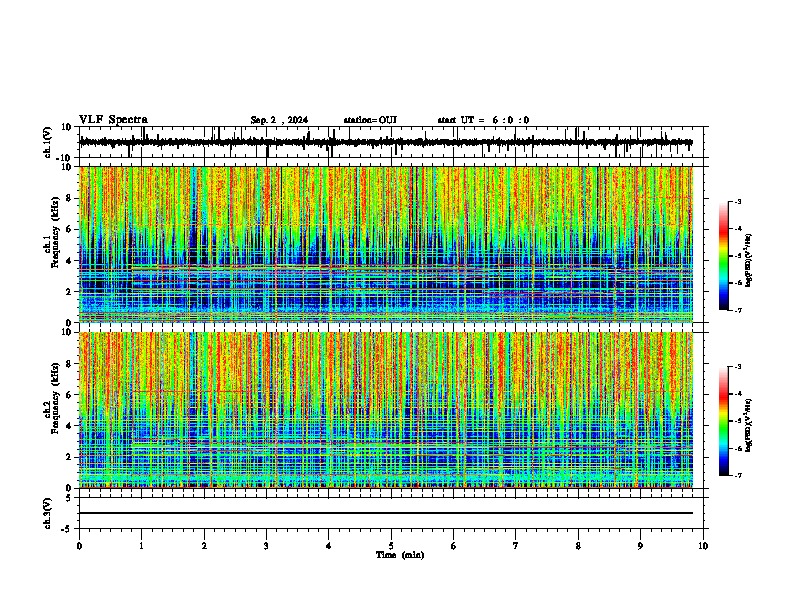Click the date text "Sep. 2 , 2024"
Image resolution: width=792 pixels, height=612 pixels.
pos(279,120)
